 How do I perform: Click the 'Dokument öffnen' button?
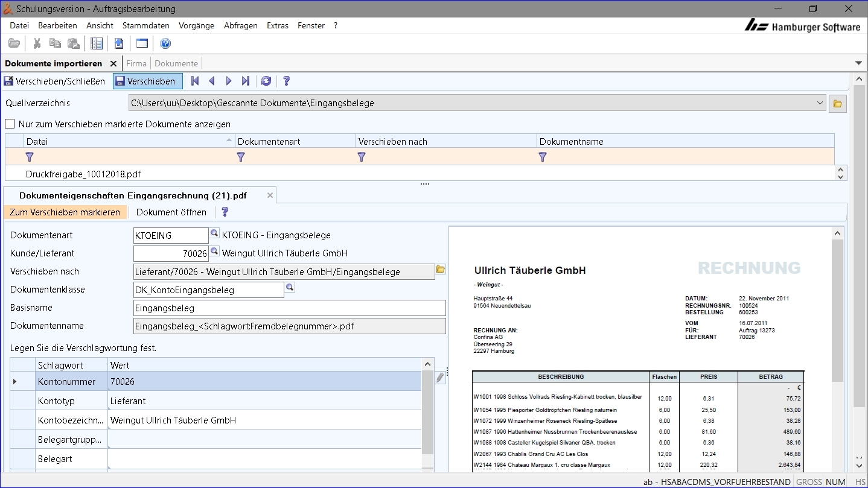point(171,212)
